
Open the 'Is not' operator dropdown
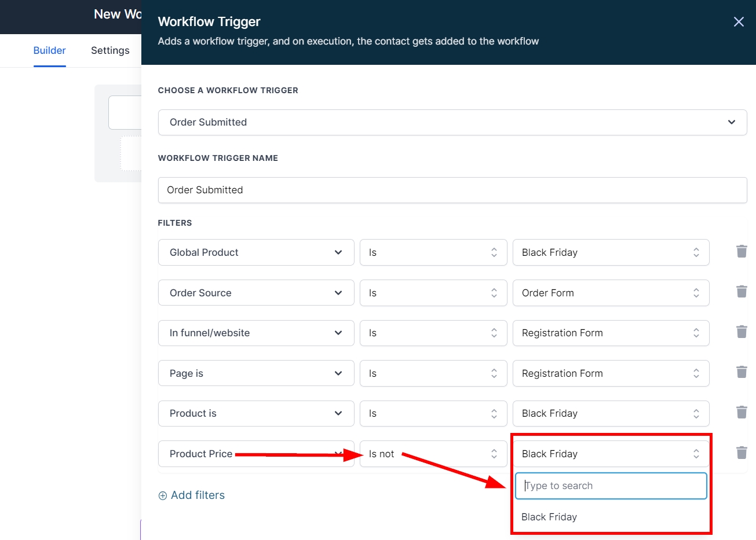(x=433, y=454)
